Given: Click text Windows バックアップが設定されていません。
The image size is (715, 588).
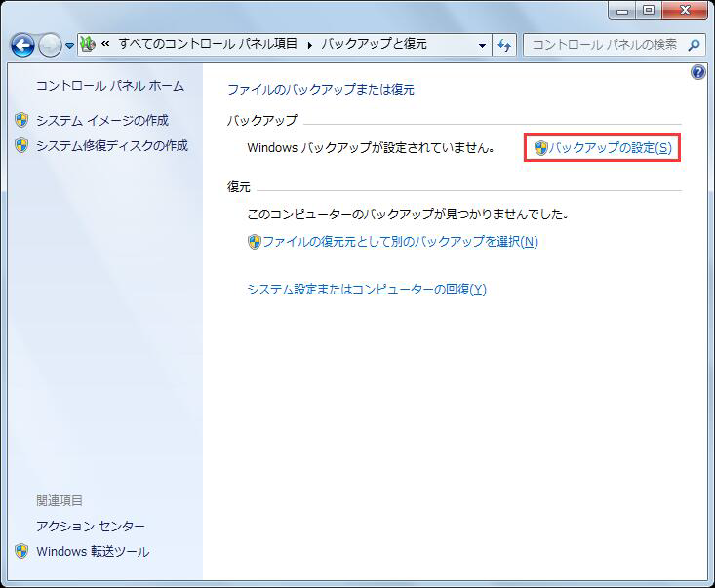Looking at the screenshot, I should (x=372, y=148).
